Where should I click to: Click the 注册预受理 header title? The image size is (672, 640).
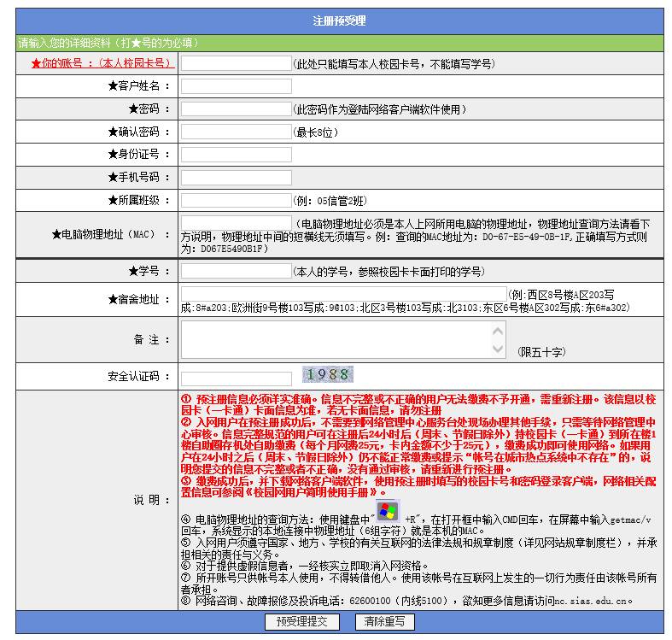[x=339, y=21]
